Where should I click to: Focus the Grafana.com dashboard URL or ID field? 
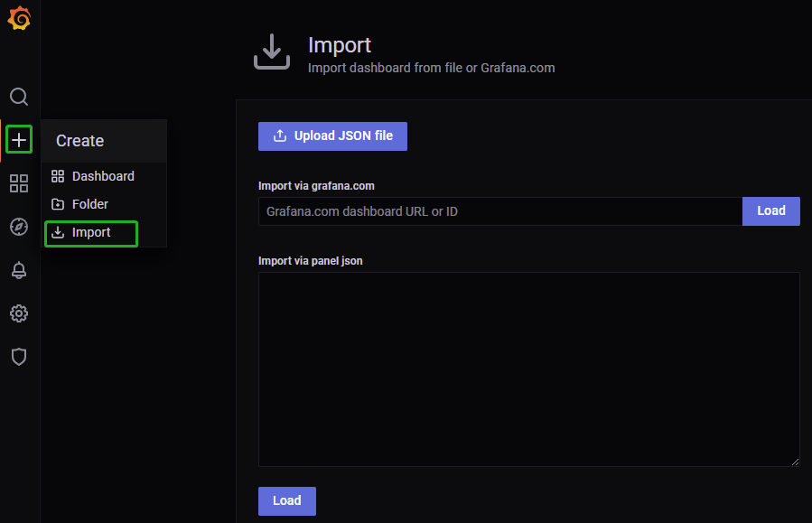[499, 211]
